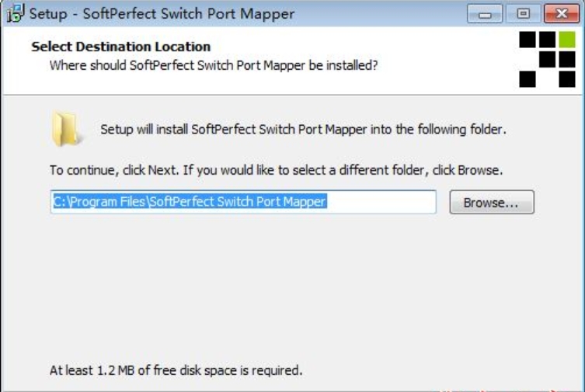The width and height of the screenshot is (585, 392).
Task: Click empty space inside the path field
Action: point(381,202)
